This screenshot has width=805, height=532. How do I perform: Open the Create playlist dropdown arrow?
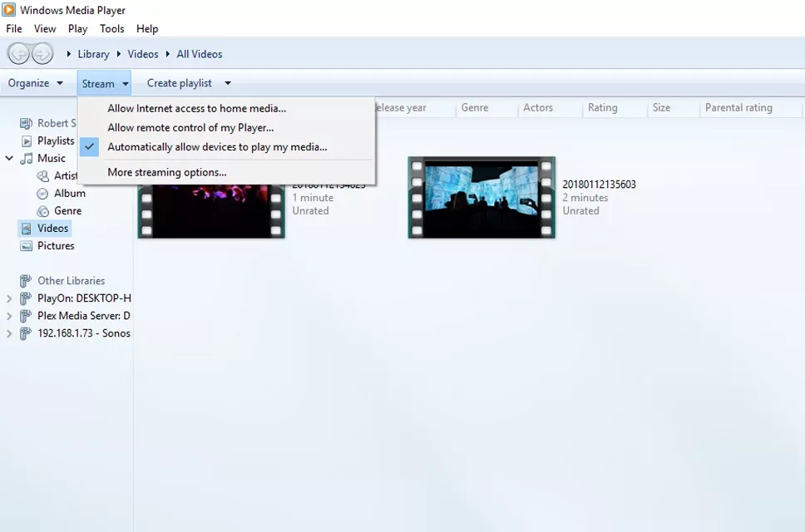pyautogui.click(x=227, y=83)
